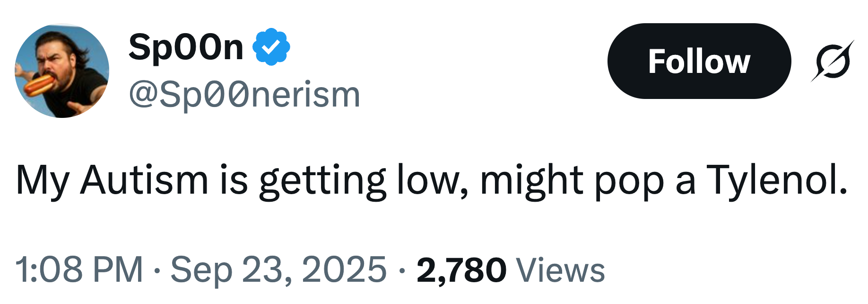The height and width of the screenshot is (304, 868).
Task: Click the word 'might' in the tweet
Action: point(531,180)
